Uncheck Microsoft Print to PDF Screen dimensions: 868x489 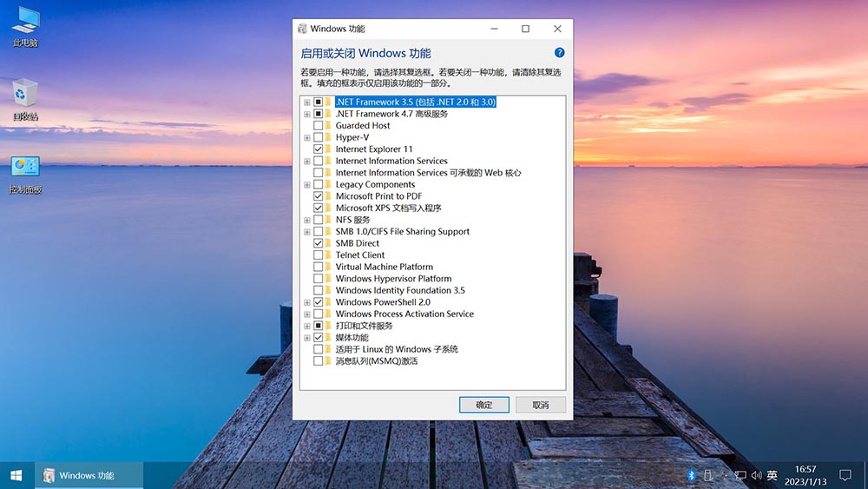point(319,196)
